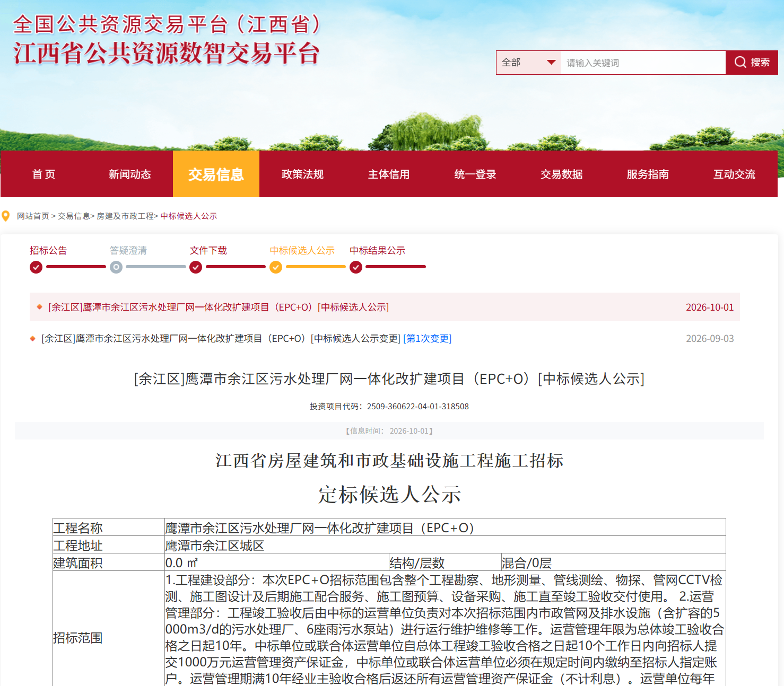Screen dimensions: 784x686
Task: Click the 搜索 search button text
Action: click(760, 63)
